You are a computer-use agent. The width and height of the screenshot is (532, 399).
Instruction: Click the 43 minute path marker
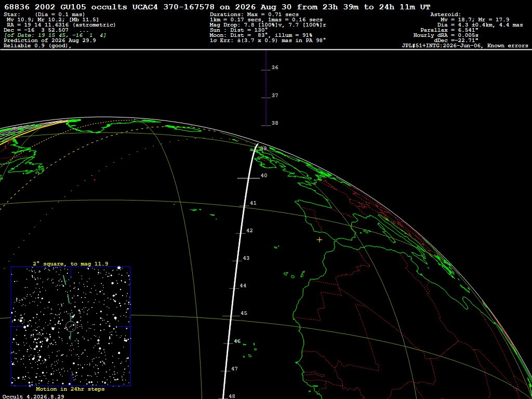point(246,258)
